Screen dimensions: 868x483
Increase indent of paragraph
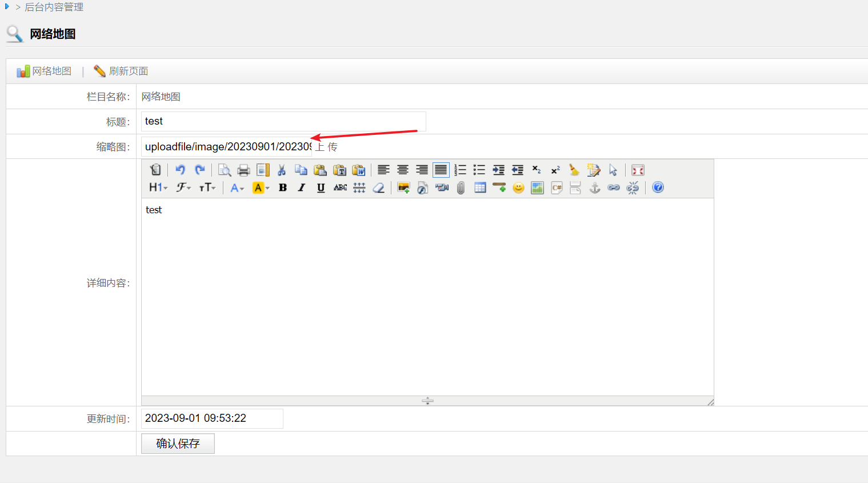coord(498,170)
